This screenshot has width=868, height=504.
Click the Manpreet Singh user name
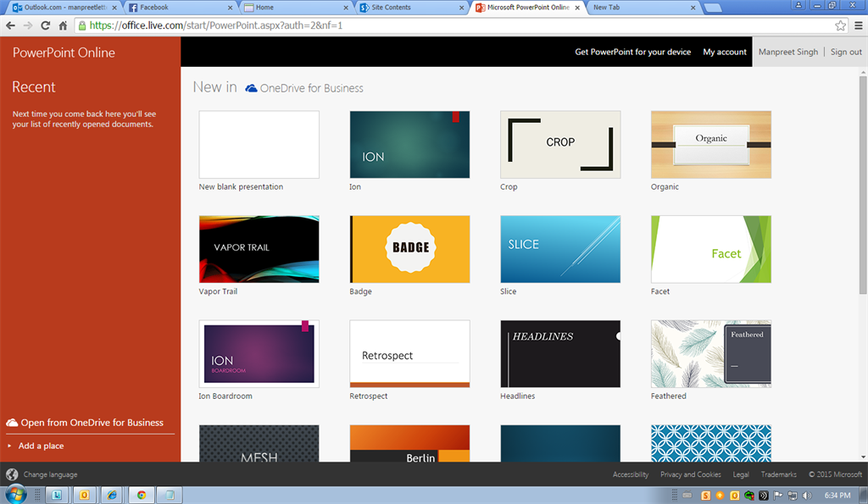click(787, 52)
